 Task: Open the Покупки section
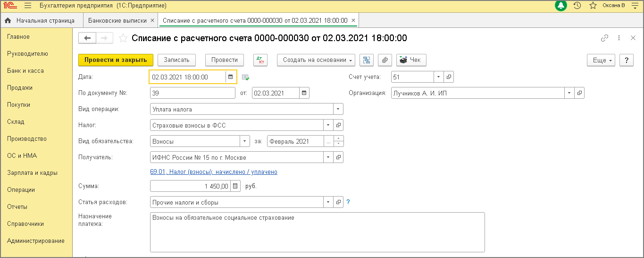19,105
